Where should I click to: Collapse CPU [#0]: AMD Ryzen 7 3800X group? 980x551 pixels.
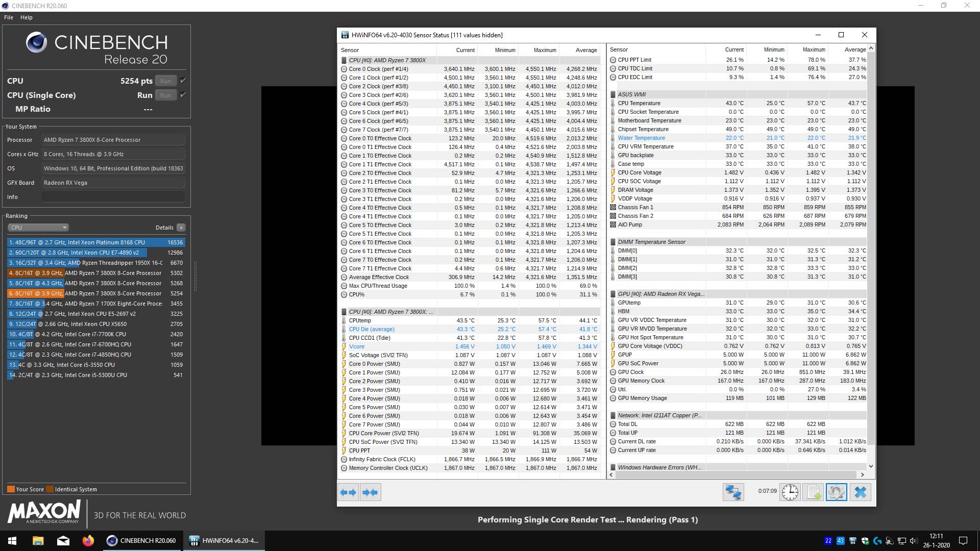click(344, 60)
